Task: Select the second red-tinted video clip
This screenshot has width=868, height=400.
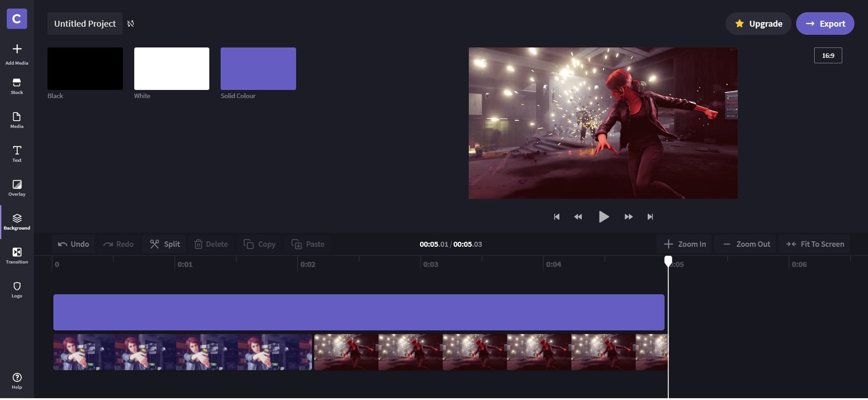Action: [491, 352]
